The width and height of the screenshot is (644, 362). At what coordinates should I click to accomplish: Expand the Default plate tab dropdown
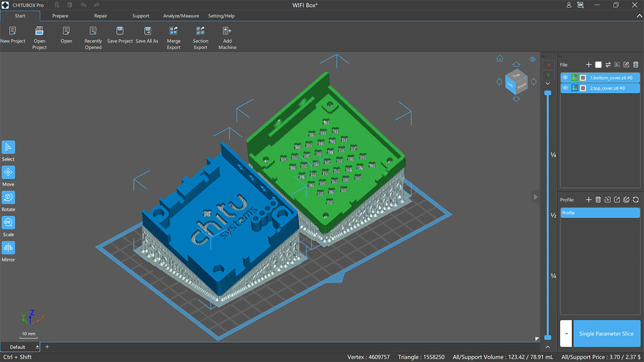point(38,347)
